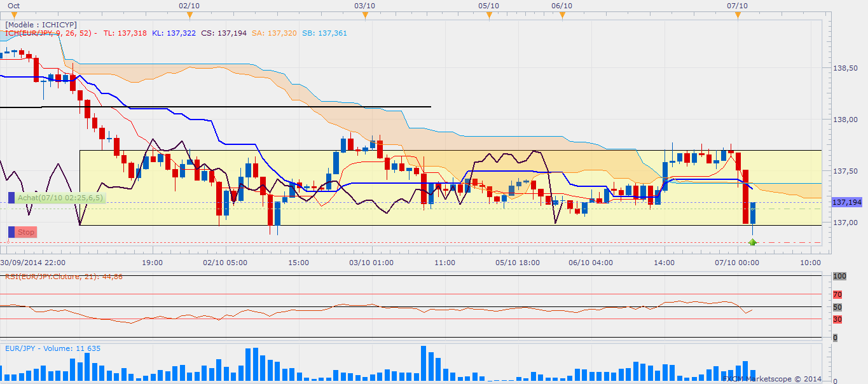
Task: Click the RSI 50 midline label
Action: (x=837, y=307)
